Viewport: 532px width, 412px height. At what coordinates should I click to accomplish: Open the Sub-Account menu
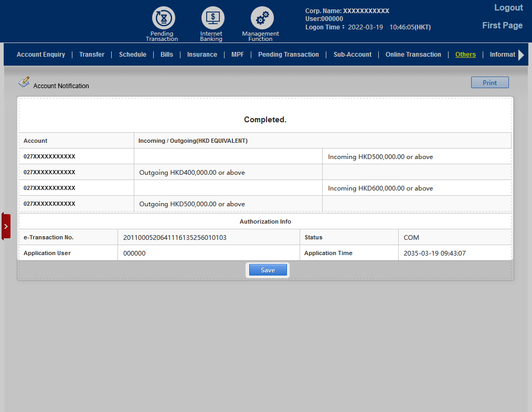point(352,55)
